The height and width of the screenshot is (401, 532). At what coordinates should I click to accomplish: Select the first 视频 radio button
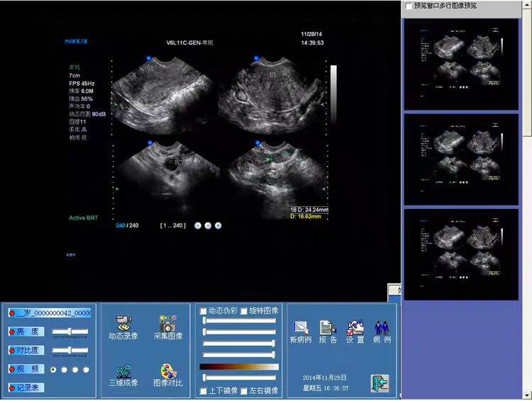point(53,370)
